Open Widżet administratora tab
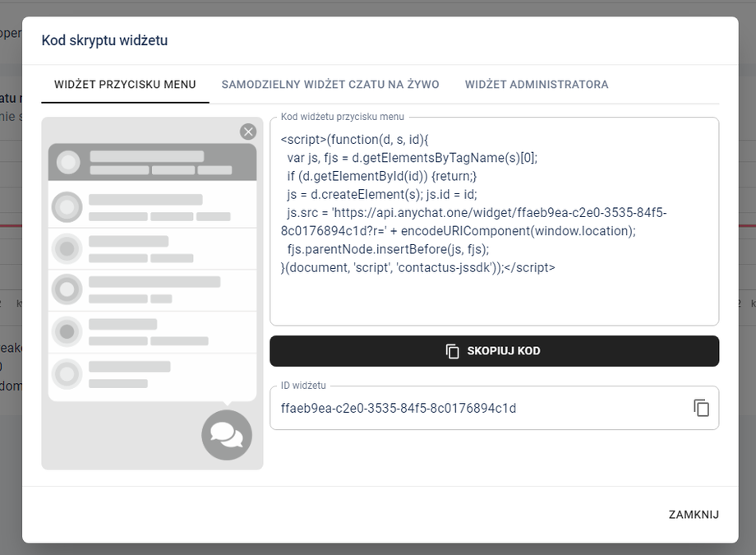756x555 pixels. tap(537, 85)
